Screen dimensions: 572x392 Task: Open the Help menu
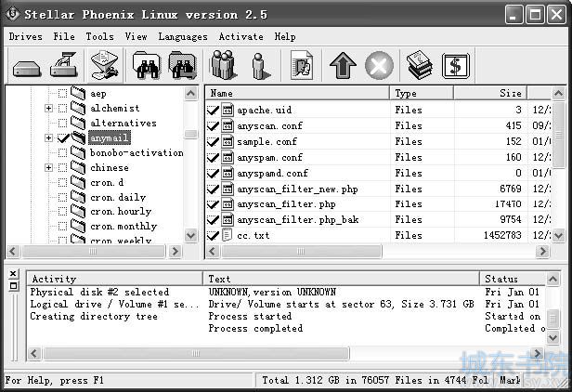[x=285, y=36]
